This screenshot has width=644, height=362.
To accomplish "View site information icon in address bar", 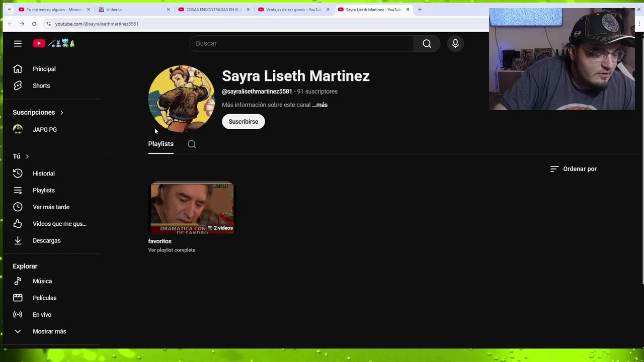I will (x=48, y=24).
